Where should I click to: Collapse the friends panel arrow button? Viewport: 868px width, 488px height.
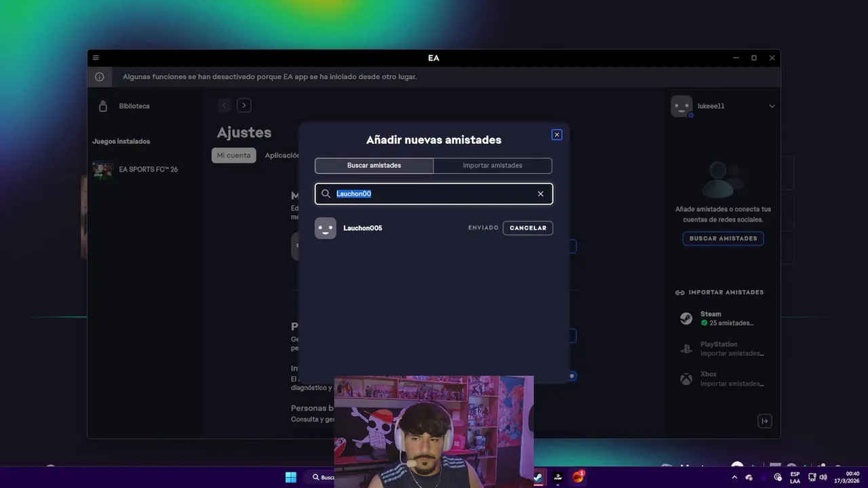(764, 422)
